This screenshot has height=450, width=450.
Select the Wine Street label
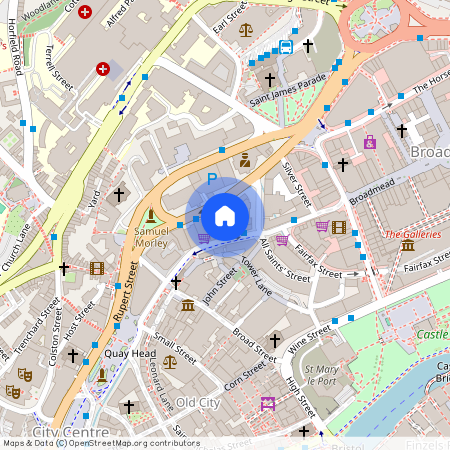(309, 339)
